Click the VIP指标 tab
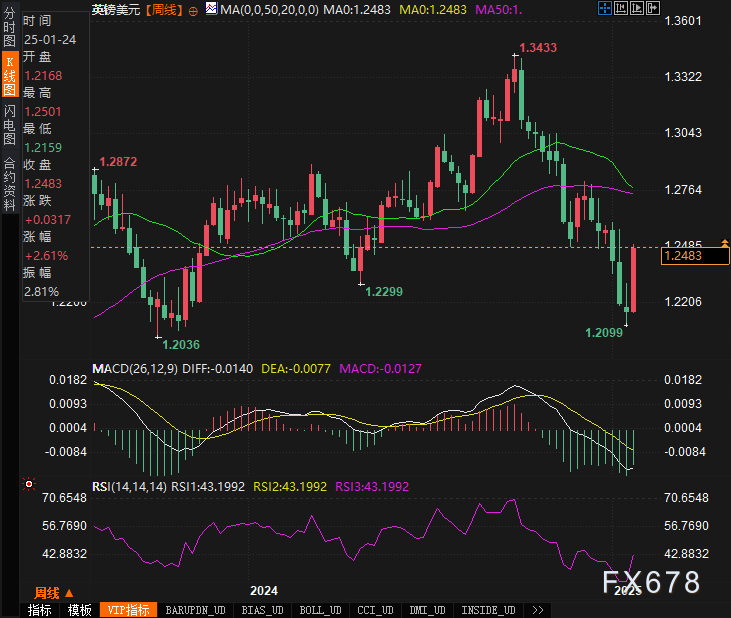This screenshot has width=731, height=618. coord(128,610)
